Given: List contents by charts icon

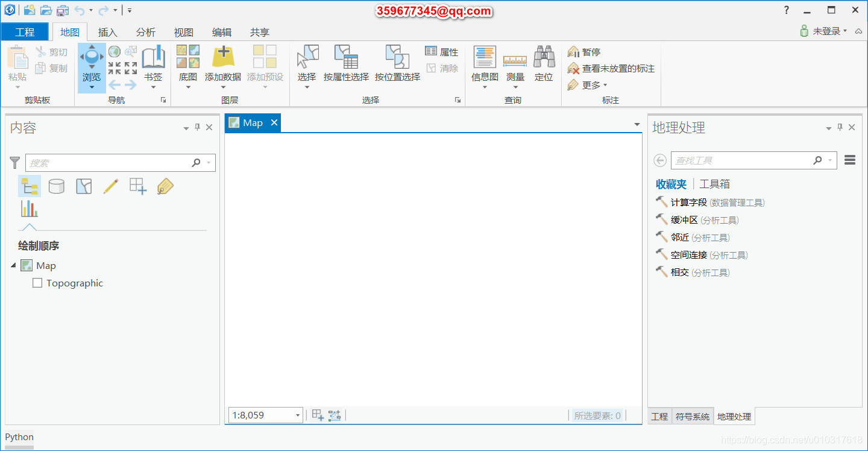Looking at the screenshot, I should (29, 209).
